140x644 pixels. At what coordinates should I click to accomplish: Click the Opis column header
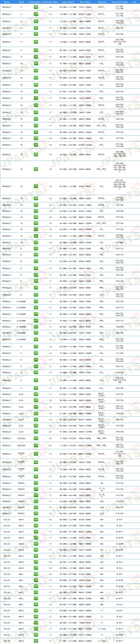[134, 2]
